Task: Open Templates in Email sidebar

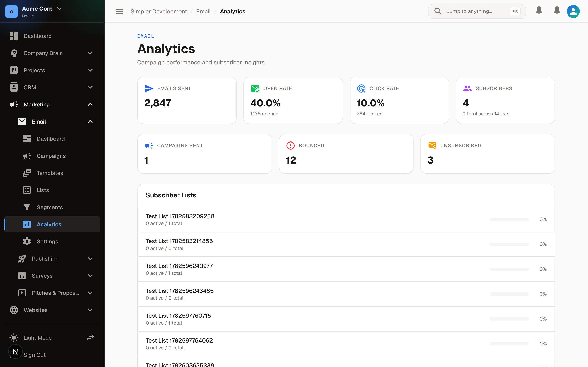Action: click(52, 173)
